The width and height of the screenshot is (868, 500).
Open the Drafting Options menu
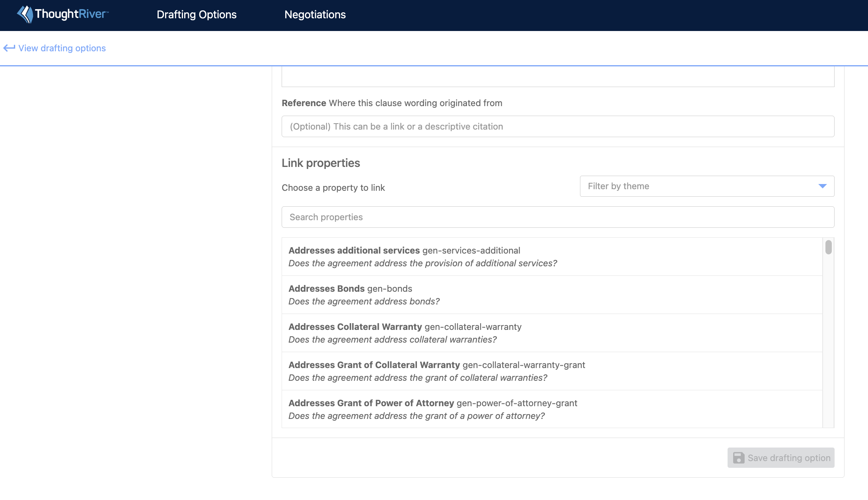point(197,15)
